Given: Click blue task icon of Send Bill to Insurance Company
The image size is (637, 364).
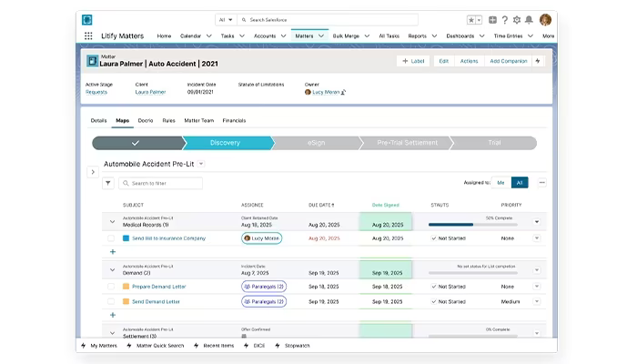Looking at the screenshot, I should [126, 238].
